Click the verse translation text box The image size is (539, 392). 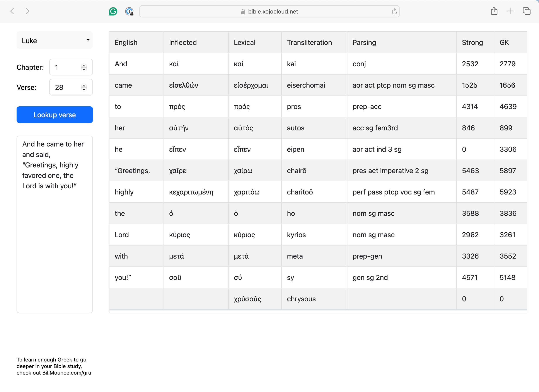coord(55,224)
